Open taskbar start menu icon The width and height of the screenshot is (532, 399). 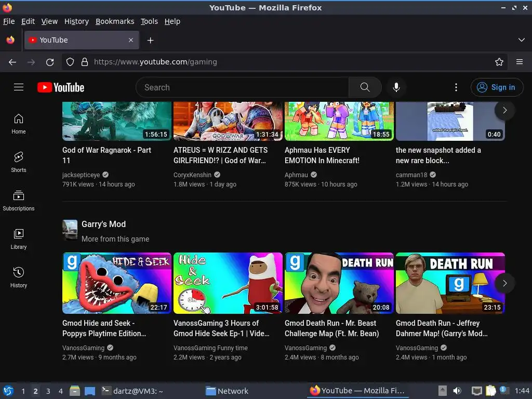click(x=8, y=391)
